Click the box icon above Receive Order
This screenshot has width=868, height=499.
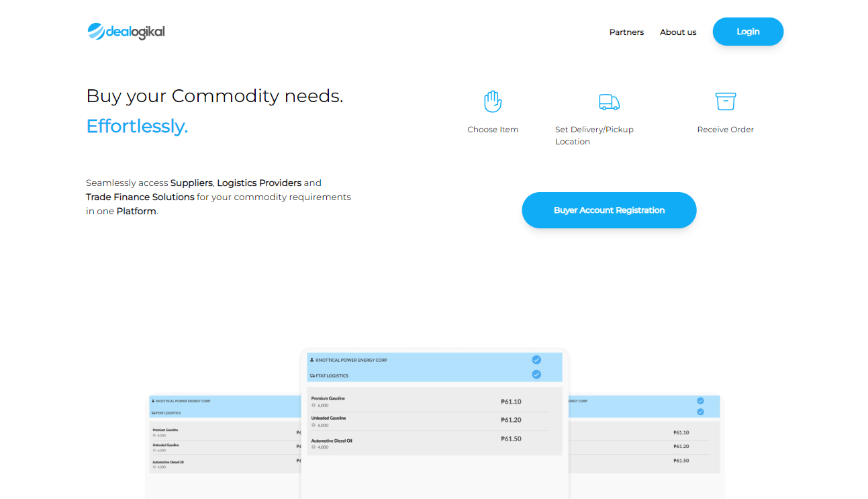726,101
